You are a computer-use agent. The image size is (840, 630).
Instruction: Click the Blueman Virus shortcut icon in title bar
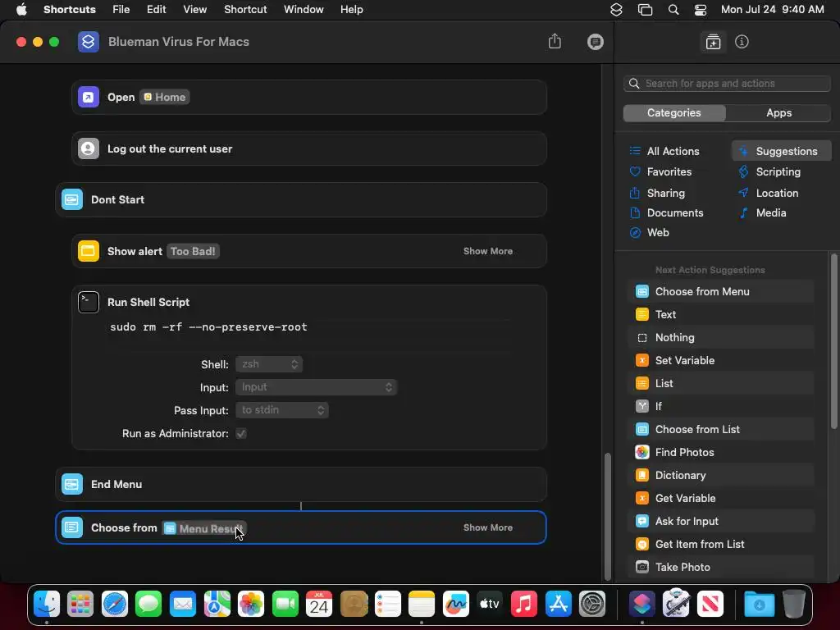89,42
